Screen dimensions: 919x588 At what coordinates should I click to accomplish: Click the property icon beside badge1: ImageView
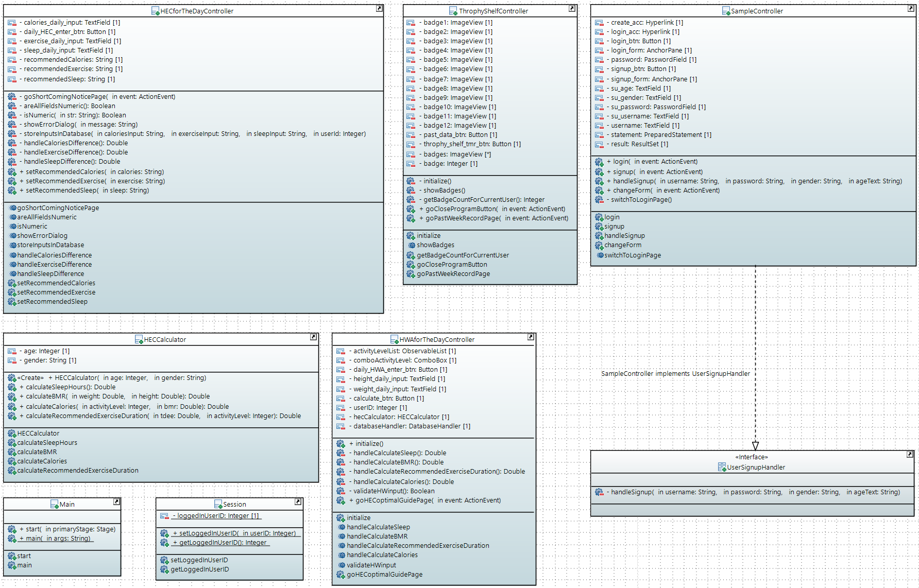(411, 23)
